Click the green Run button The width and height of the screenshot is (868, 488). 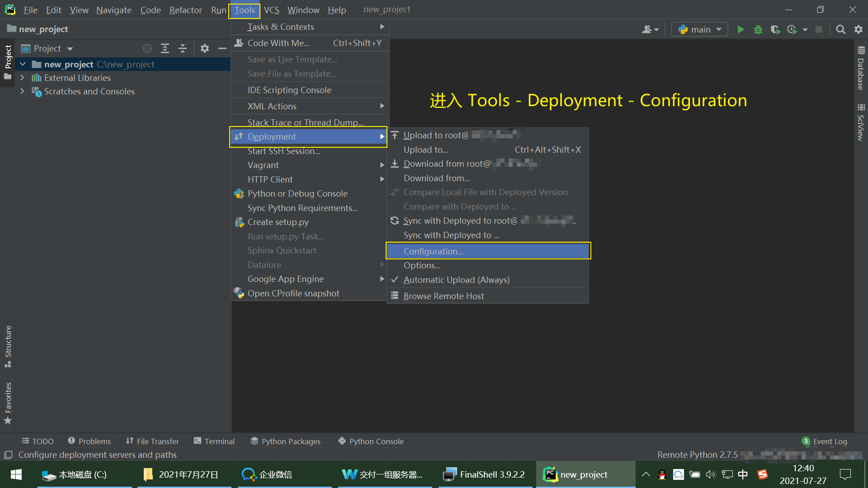tap(741, 30)
